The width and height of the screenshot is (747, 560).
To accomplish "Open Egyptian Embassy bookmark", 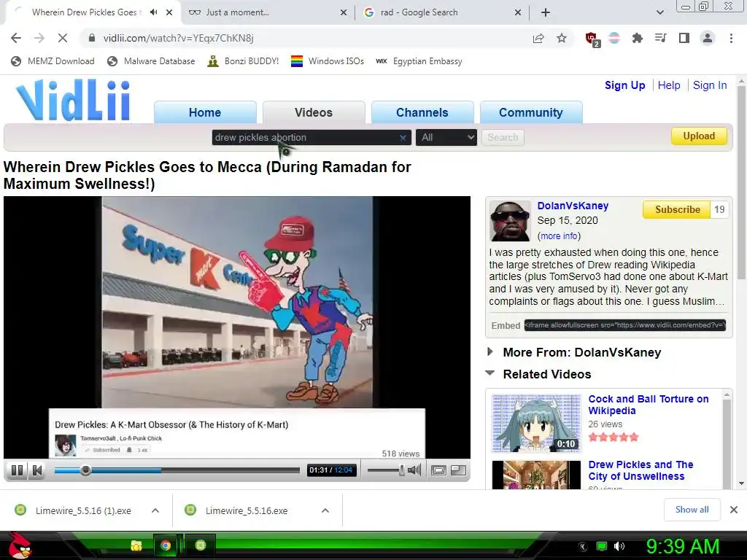I will 419,61.
